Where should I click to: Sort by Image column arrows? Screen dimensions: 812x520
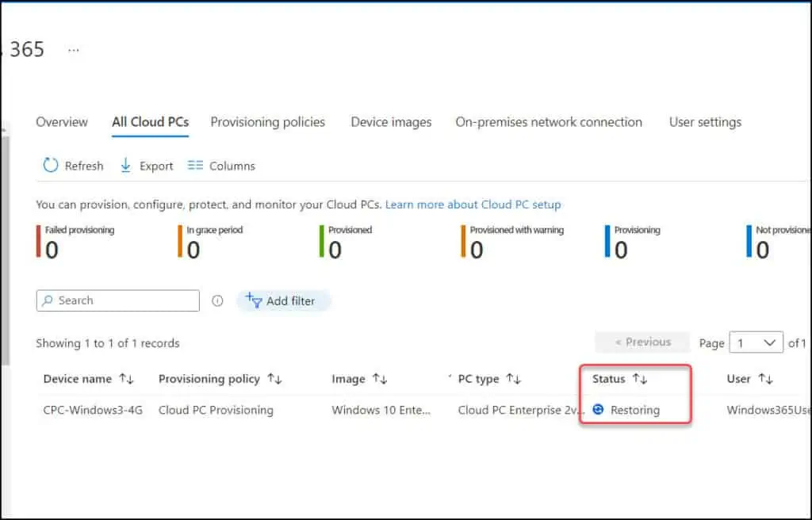click(x=380, y=379)
